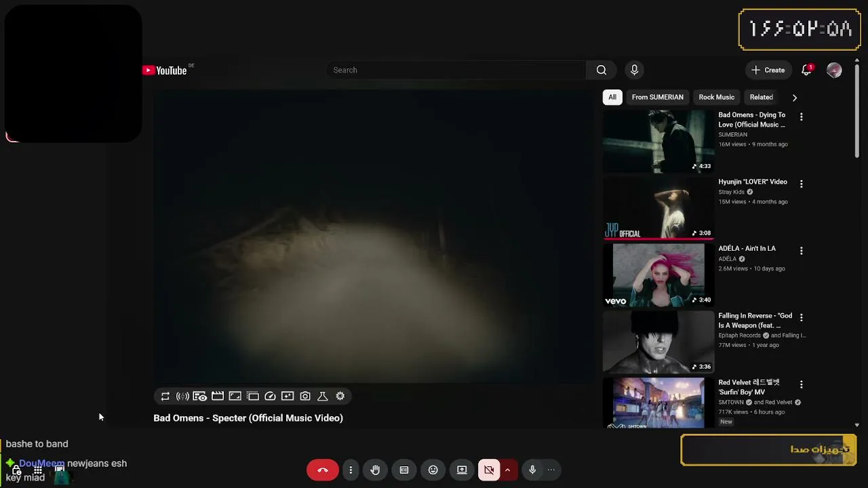Click the clapperboard cinema mode icon

click(218, 396)
